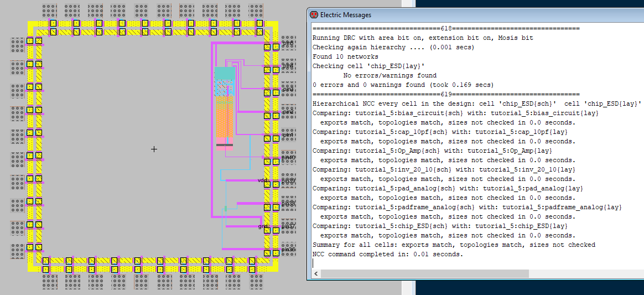Click the Electric Messages window icon
Image resolution: width=644 pixels, height=295 pixels.
pos(314,15)
